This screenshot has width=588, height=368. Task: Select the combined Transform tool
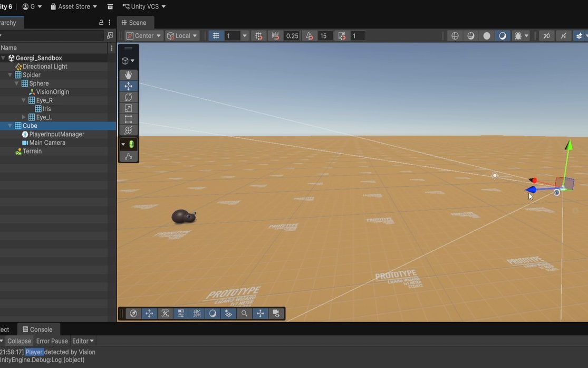(x=128, y=130)
